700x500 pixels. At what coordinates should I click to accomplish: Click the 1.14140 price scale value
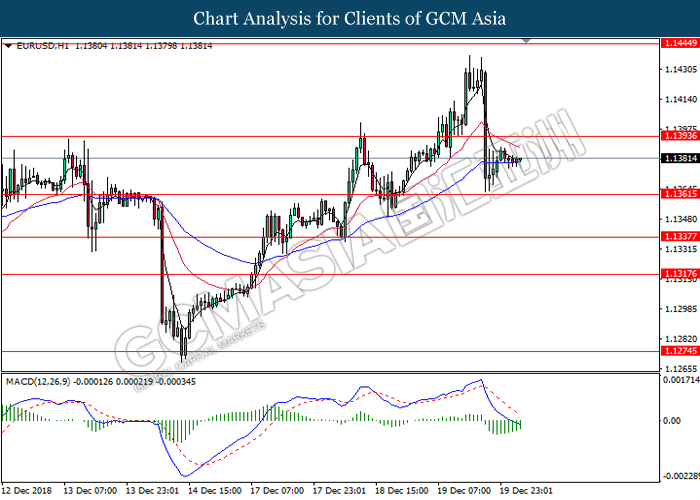[x=681, y=99]
